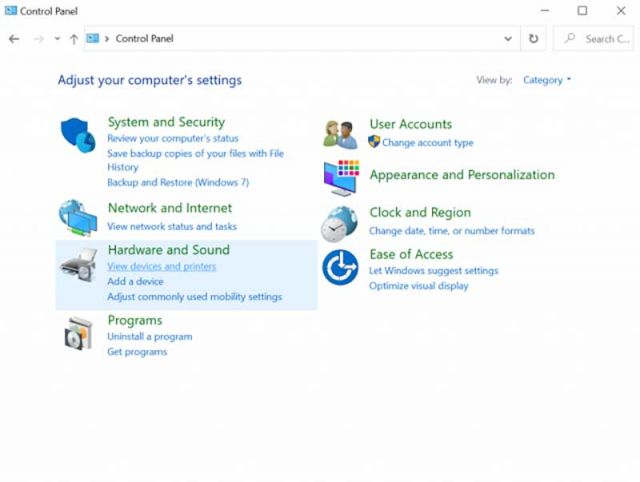Click Change account type link
The height and width of the screenshot is (482, 640).
(x=427, y=143)
